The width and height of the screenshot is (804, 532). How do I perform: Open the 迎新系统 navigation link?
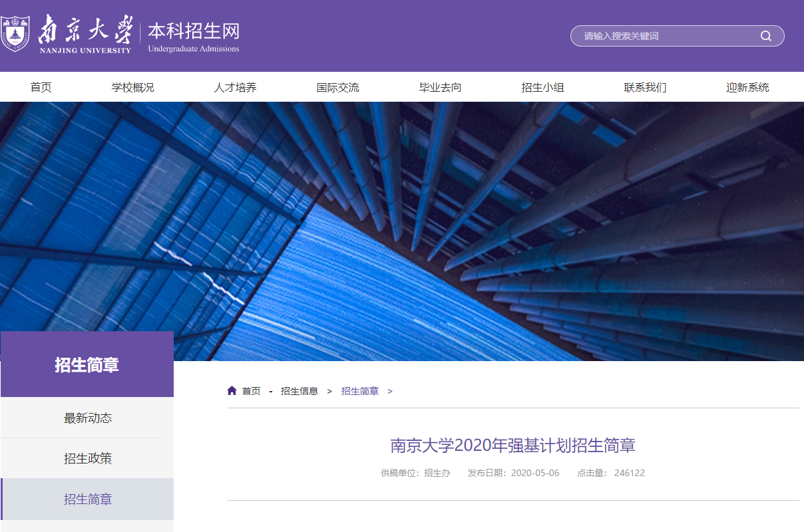747,87
